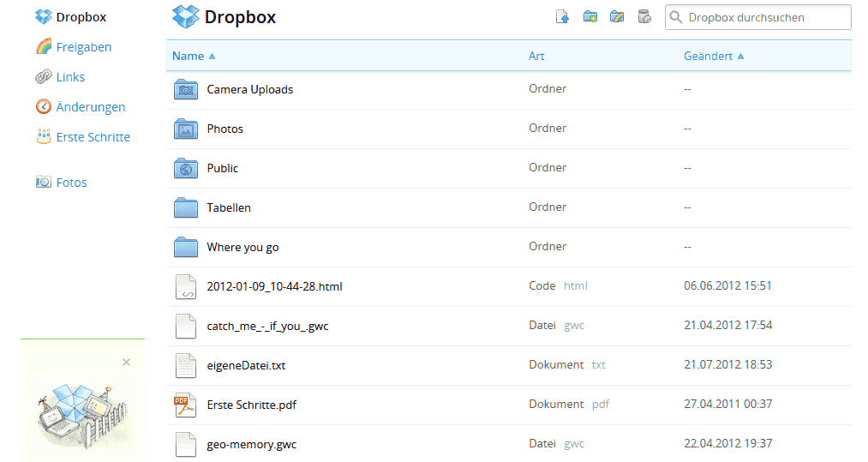This screenshot has height=462, width=868.
Task: Click the text file icon for eigeneDatei.txt
Action: pos(186,366)
